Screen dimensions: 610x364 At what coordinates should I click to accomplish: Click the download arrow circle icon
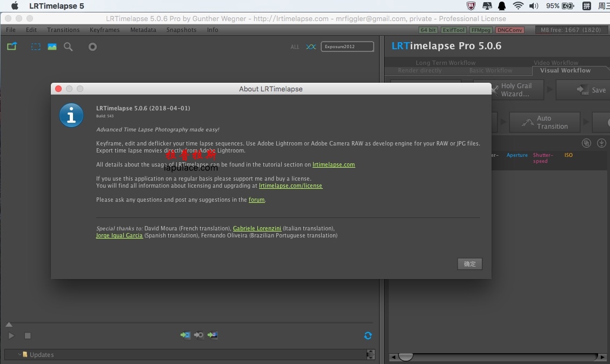coord(601,143)
